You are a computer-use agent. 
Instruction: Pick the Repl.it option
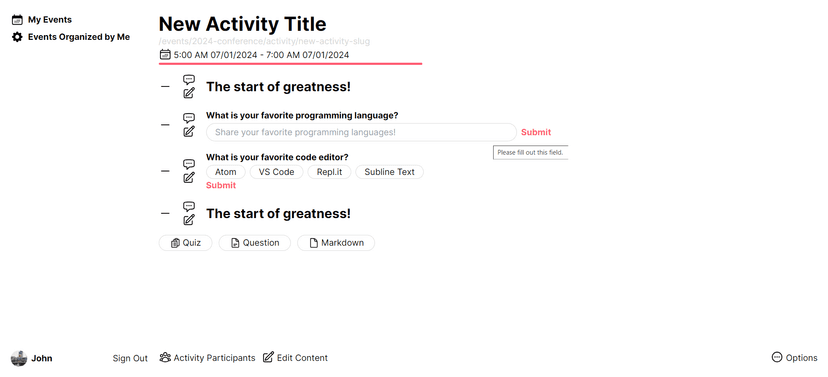point(330,172)
